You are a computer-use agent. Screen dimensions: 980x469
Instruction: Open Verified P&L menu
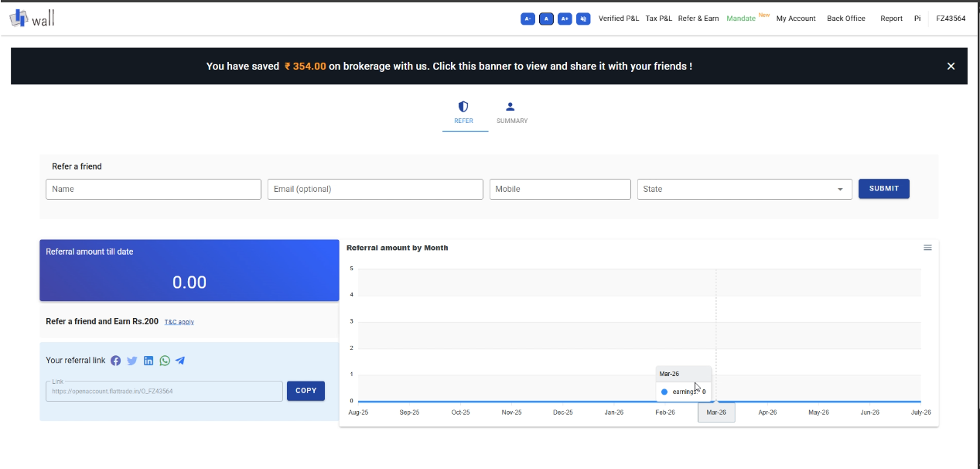[x=619, y=19]
